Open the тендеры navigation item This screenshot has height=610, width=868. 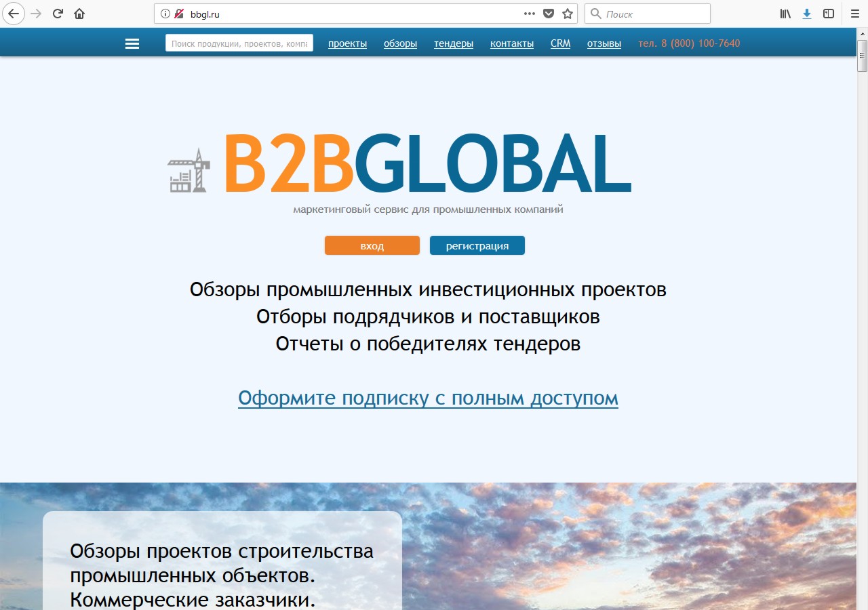tap(454, 43)
